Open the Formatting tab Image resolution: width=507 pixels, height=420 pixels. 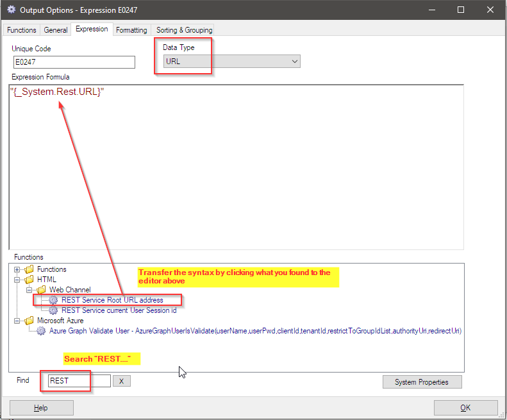131,29
